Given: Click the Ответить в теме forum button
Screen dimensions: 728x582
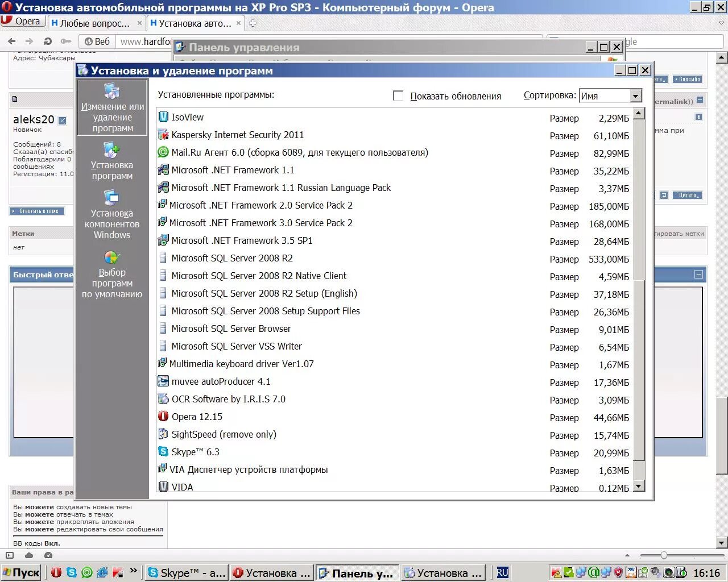Looking at the screenshot, I should tap(37, 211).
